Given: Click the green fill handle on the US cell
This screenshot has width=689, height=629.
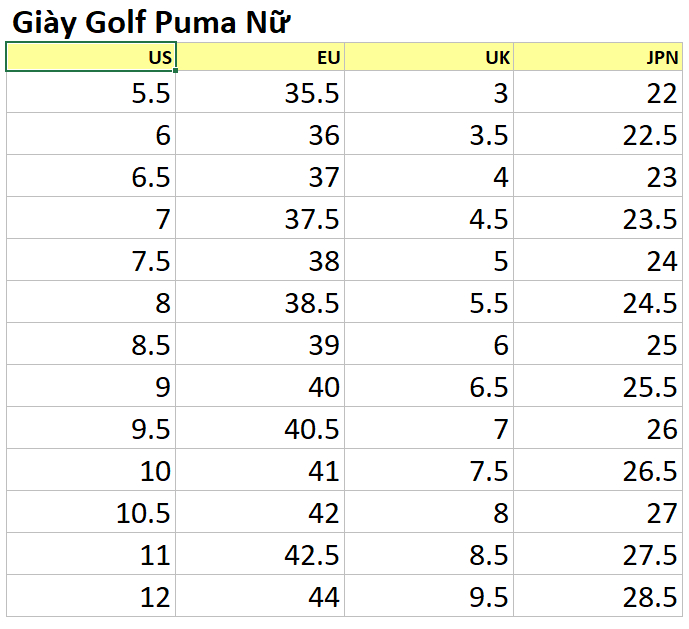Looking at the screenshot, I should [176, 70].
